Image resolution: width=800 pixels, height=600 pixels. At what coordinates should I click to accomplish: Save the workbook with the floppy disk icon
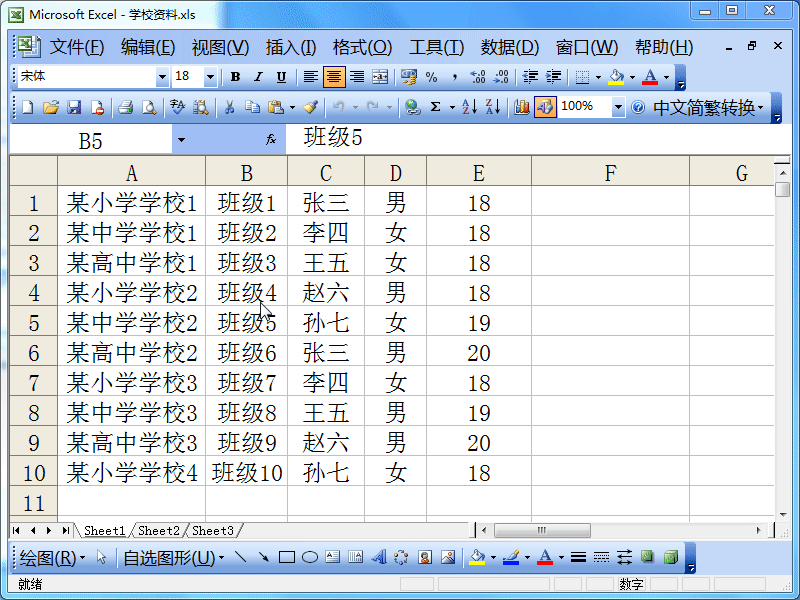(74, 108)
